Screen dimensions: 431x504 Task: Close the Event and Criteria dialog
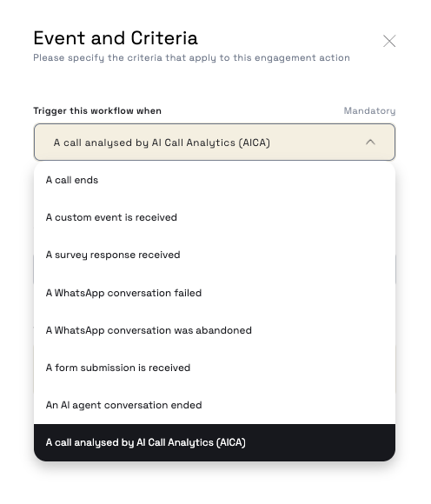(389, 41)
